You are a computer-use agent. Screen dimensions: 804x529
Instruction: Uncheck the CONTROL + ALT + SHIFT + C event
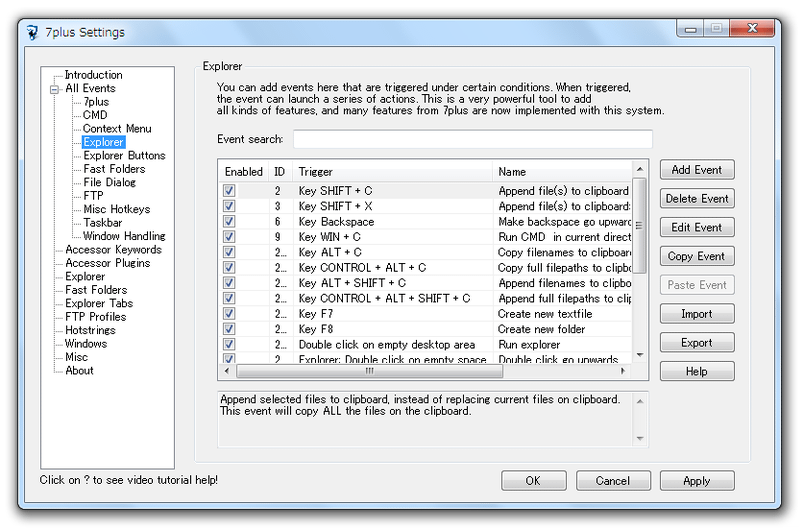coord(229,298)
